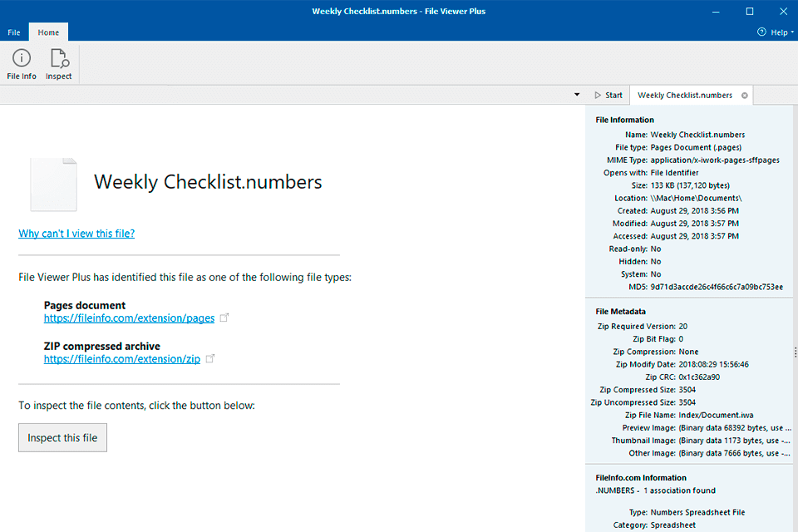Select the MIME Type application/x-iwork-pages-sffpages
This screenshot has height=532, width=798.
coord(715,160)
